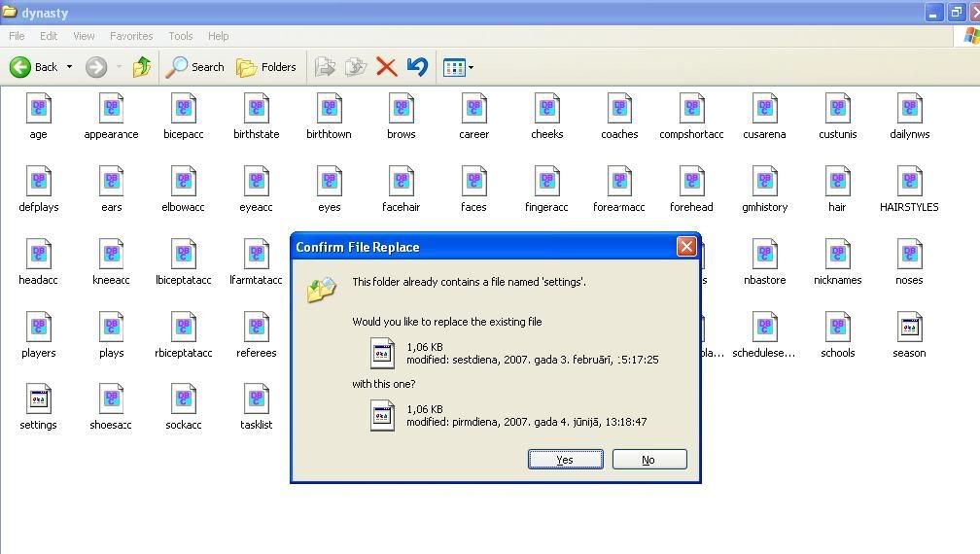Image resolution: width=980 pixels, height=554 pixels.
Task: Open the Favorites menu
Action: [131, 36]
